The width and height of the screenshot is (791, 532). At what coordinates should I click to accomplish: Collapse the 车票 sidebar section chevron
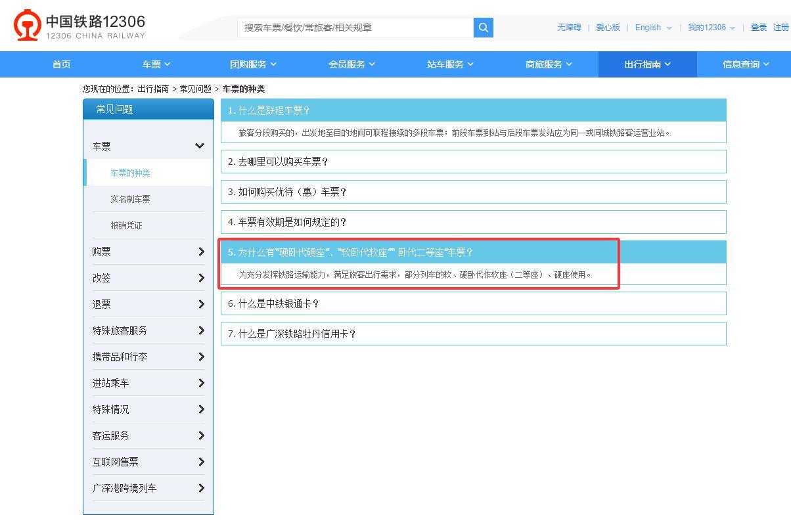point(200,146)
